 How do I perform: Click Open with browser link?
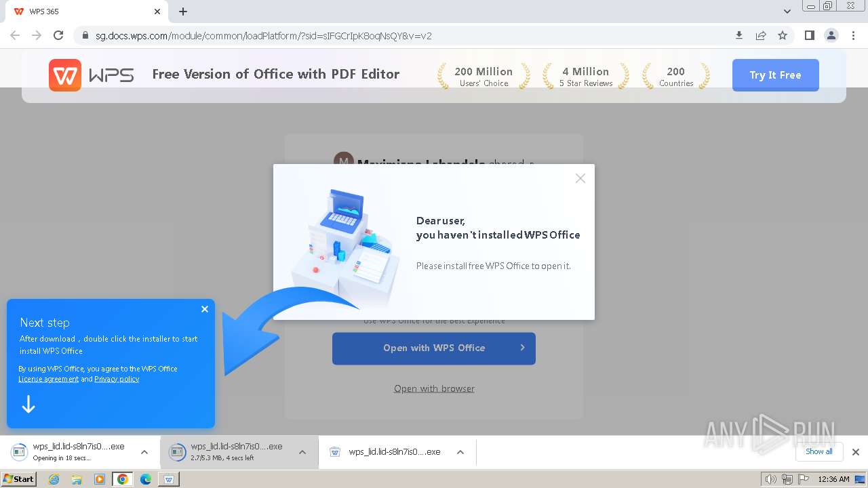coord(434,388)
